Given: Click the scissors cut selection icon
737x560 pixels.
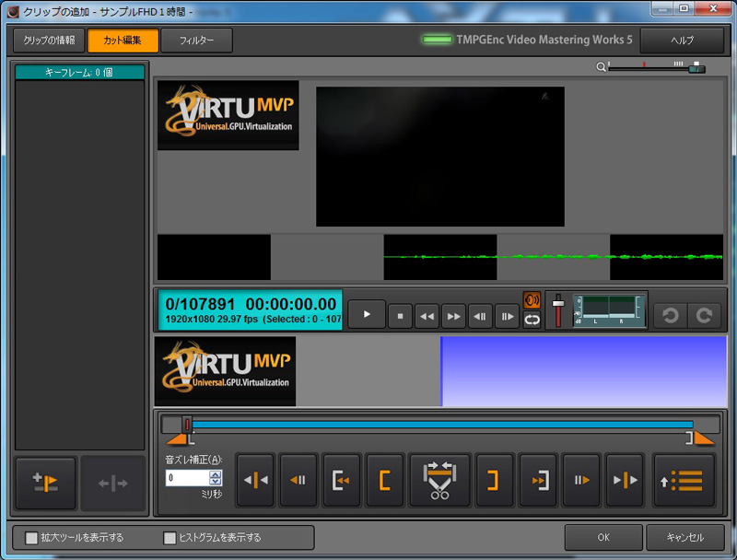Looking at the screenshot, I should (439, 480).
